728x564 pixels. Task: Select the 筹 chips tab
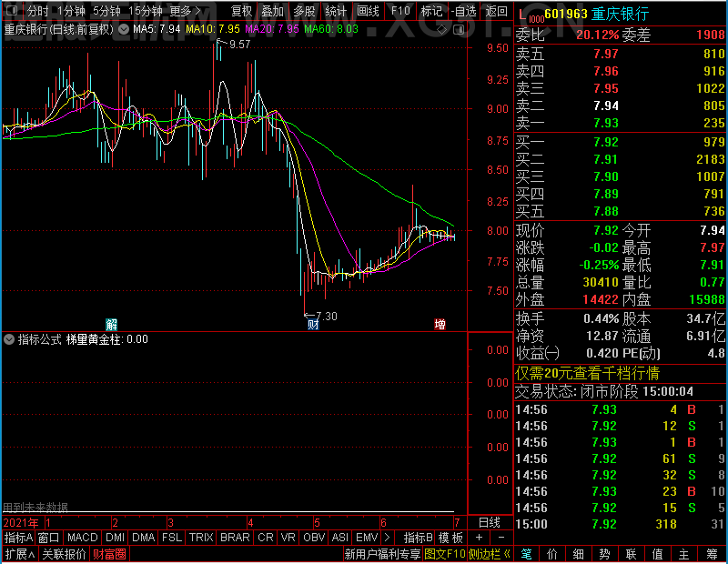(x=712, y=554)
